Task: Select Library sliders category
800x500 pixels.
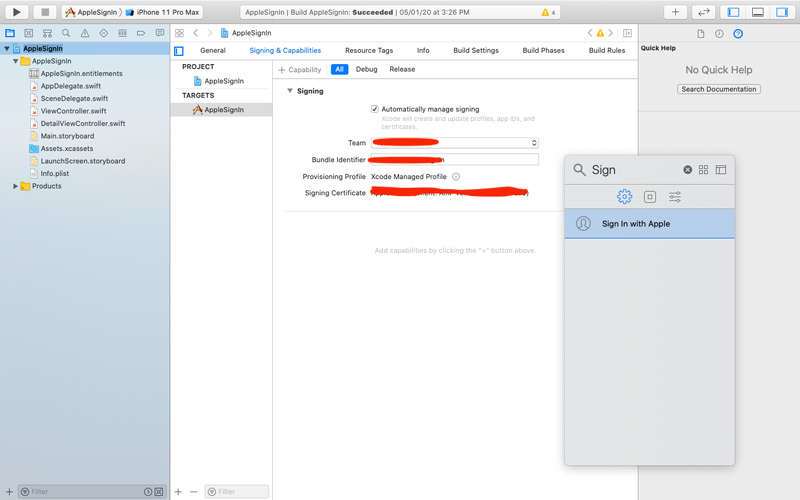Action: coord(675,197)
